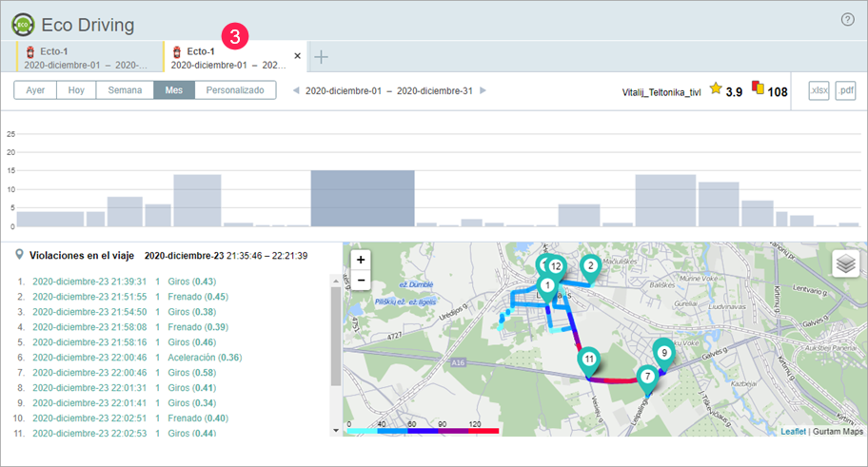Viewport: 868px width, 467px height.
Task: Click map marker number 7
Action: 647,376
